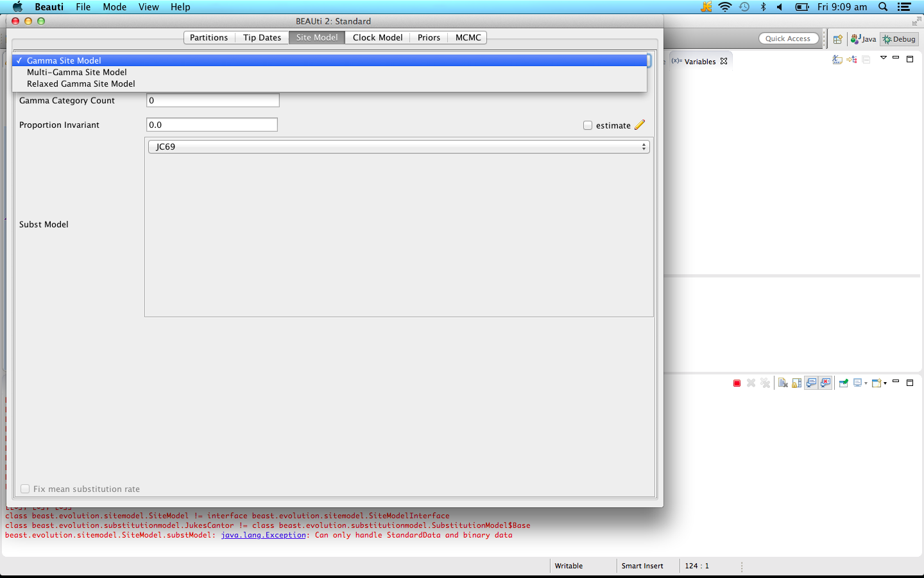
Task: Switch to the Java perspective
Action: (x=863, y=39)
